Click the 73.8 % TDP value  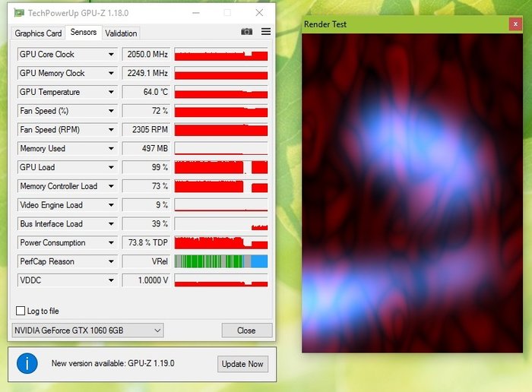[x=146, y=242]
